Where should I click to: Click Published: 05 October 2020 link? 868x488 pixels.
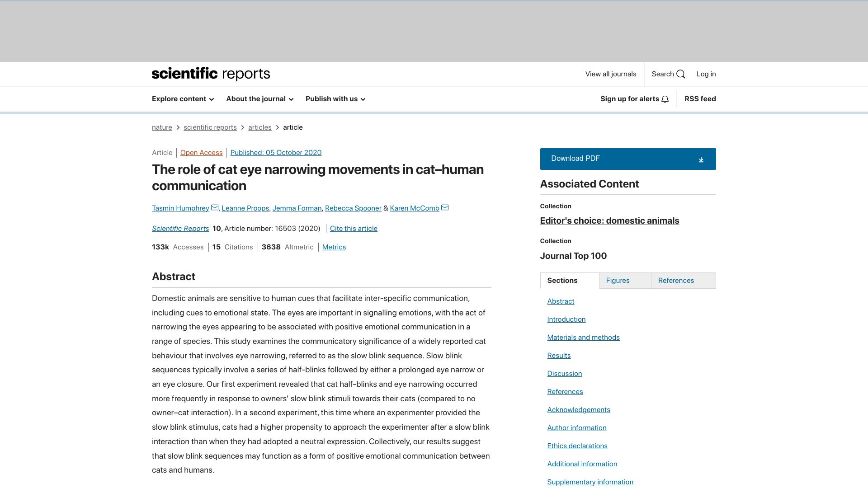276,153
